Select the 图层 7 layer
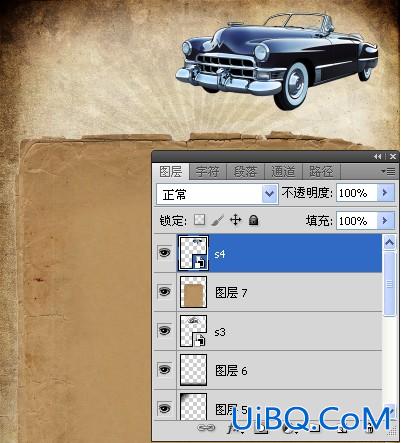The width and height of the screenshot is (401, 443). [279, 292]
